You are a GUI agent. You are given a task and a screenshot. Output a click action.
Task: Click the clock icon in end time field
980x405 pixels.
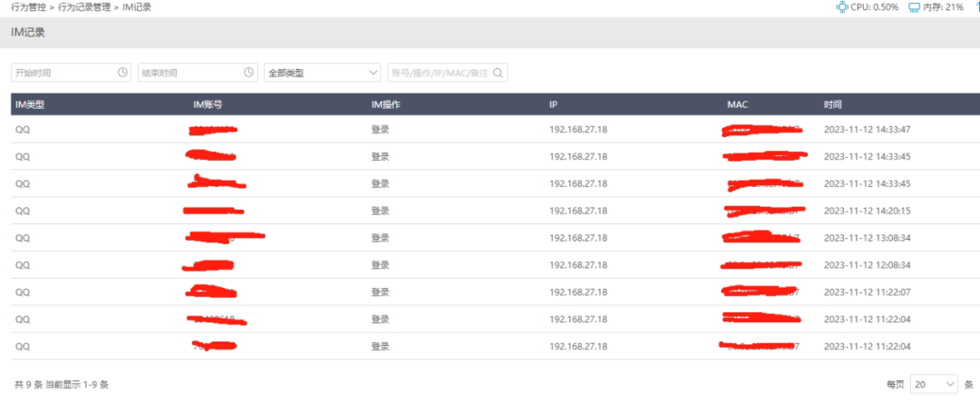coord(250,73)
